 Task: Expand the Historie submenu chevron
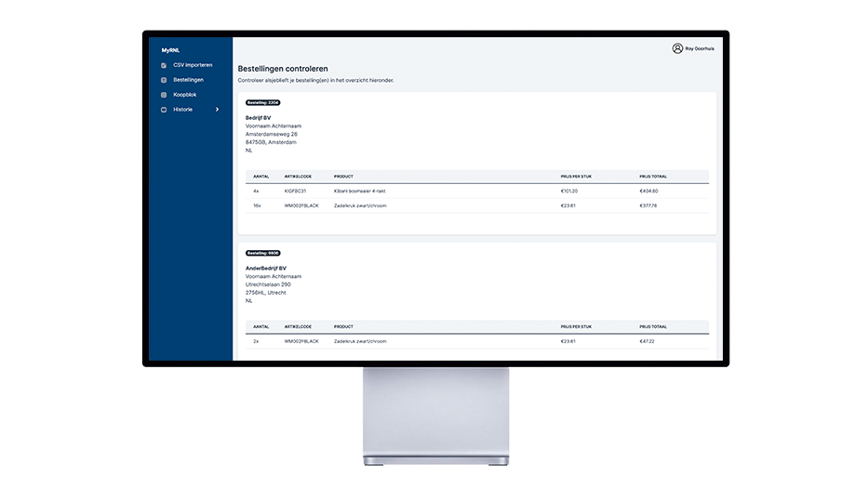coord(217,110)
